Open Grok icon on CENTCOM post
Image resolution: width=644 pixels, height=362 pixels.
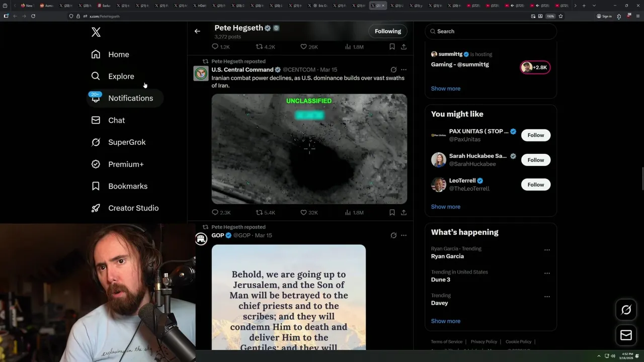(x=393, y=70)
